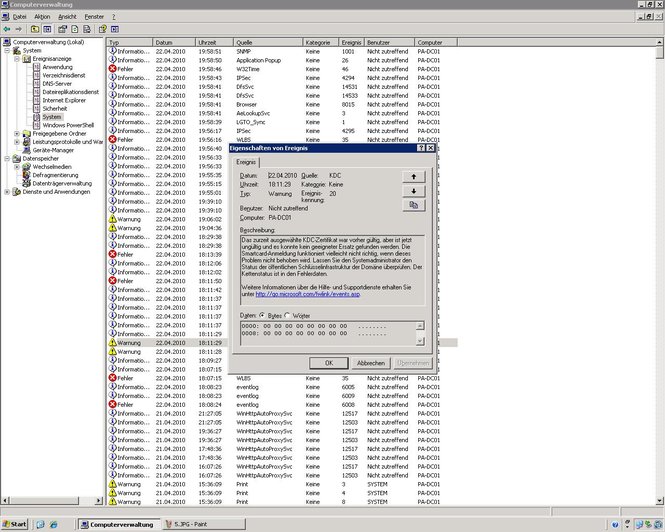
Task: Select Anwendung log in the tree
Action: point(57,67)
